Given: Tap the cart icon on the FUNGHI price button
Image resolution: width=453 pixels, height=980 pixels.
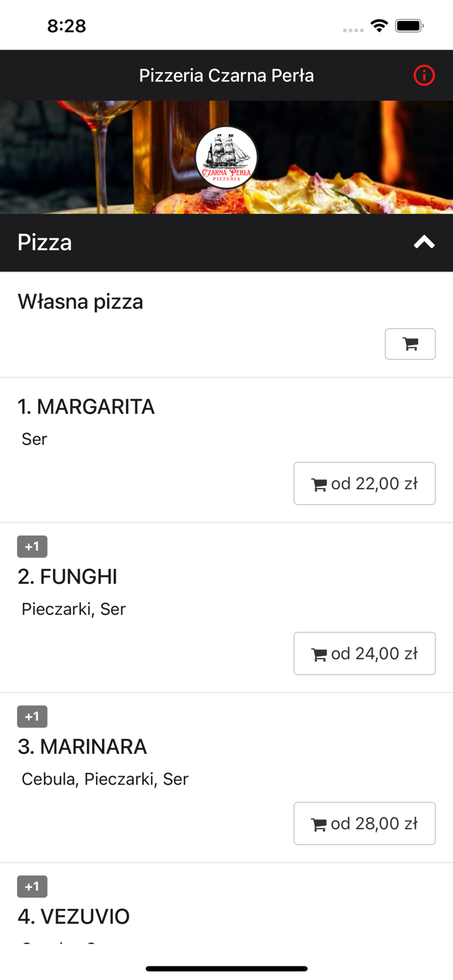Looking at the screenshot, I should (320, 653).
